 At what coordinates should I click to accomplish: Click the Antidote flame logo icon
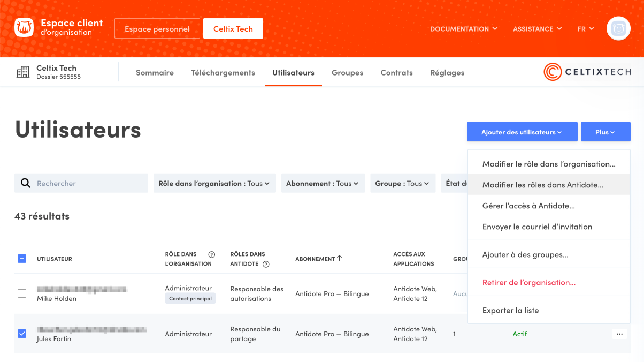[x=24, y=28]
